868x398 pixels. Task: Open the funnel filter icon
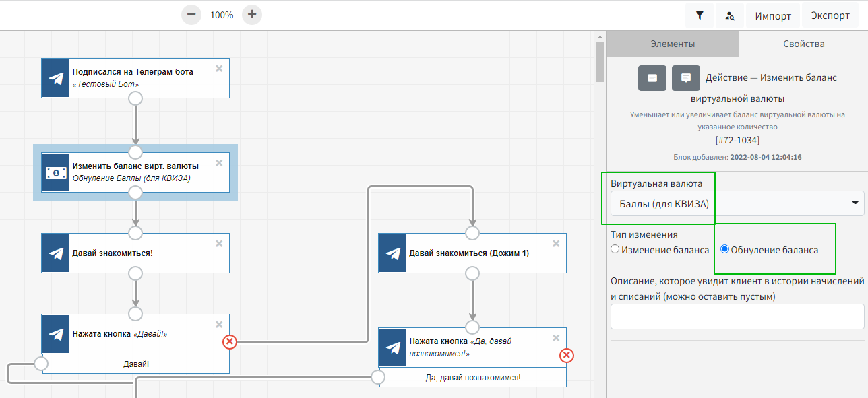[700, 15]
